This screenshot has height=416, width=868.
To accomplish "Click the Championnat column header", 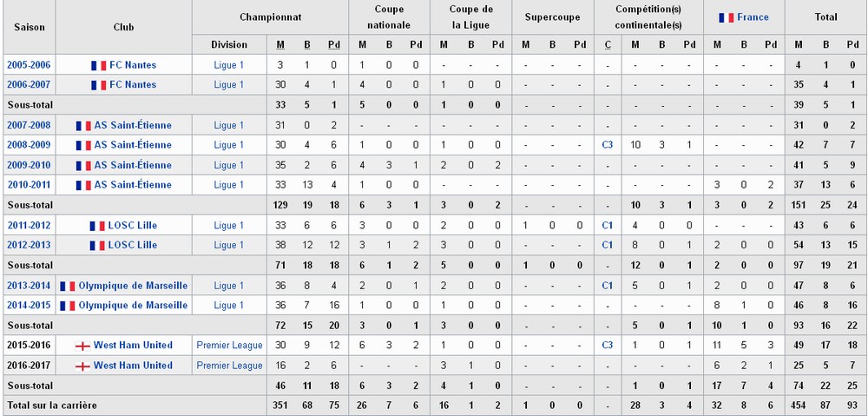I will point(271,17).
